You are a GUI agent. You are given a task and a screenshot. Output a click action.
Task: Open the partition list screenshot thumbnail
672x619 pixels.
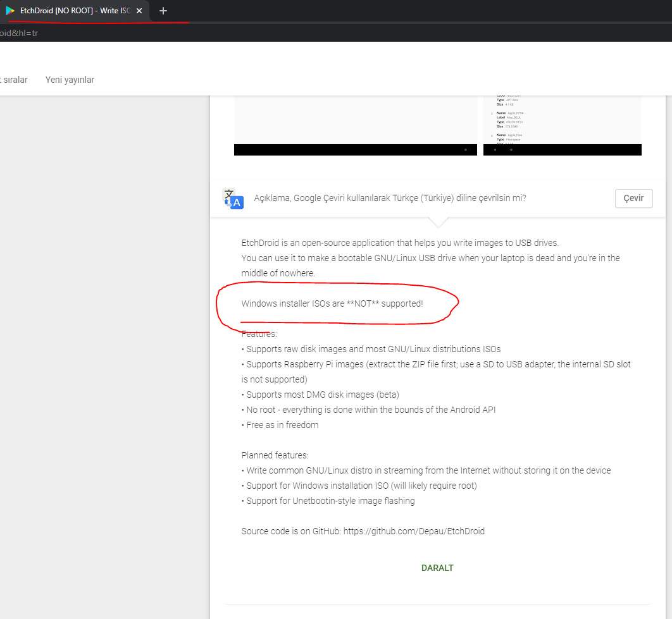click(563, 126)
